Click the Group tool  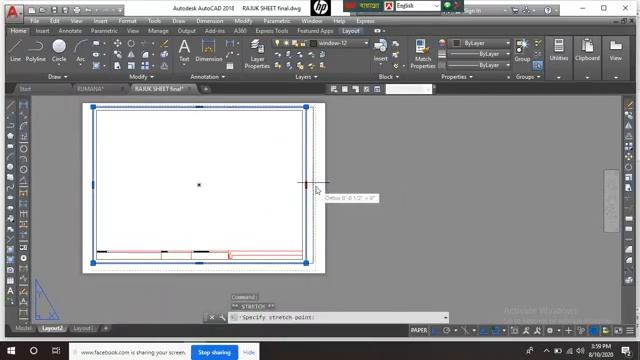[522, 51]
